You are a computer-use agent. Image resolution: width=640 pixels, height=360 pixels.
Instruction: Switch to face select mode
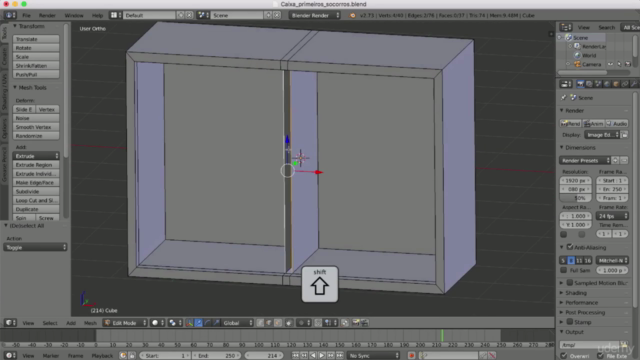pyautogui.click(x=278, y=322)
